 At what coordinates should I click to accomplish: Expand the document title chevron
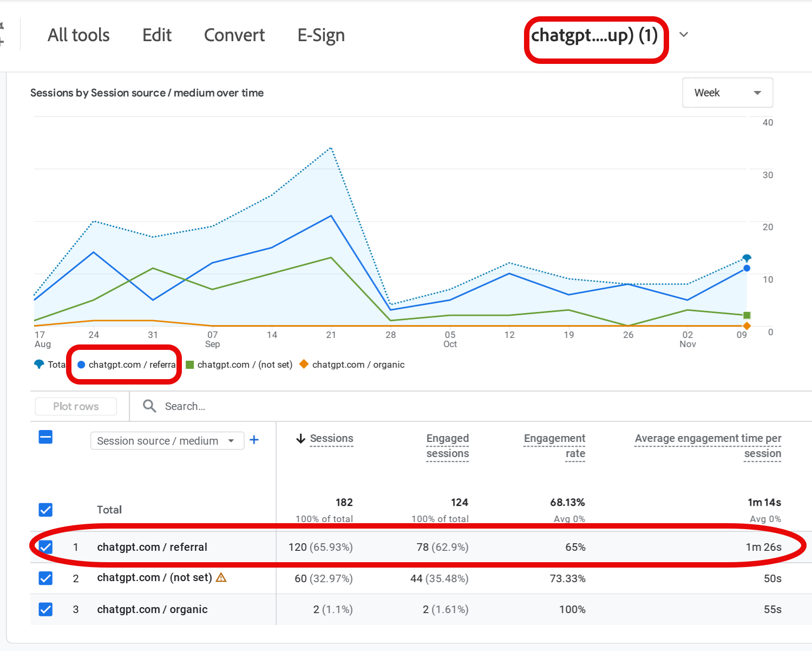pyautogui.click(x=684, y=35)
